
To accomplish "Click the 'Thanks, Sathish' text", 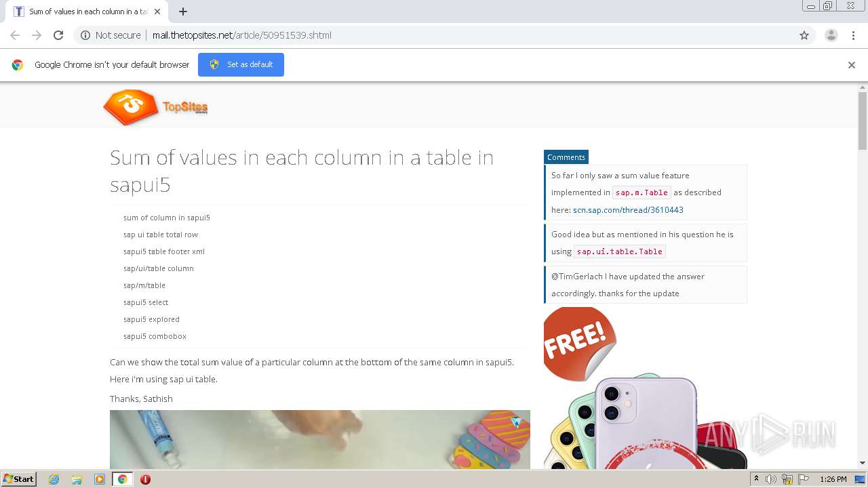I will (141, 399).
